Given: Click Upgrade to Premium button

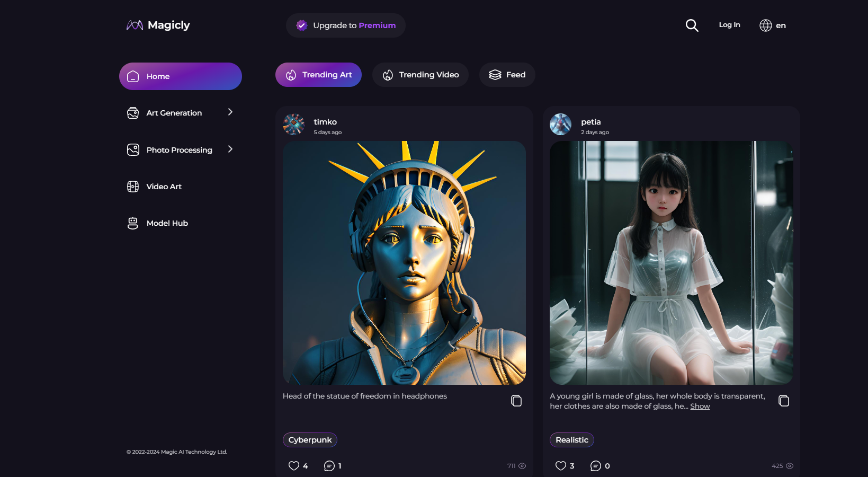Looking at the screenshot, I should point(346,25).
